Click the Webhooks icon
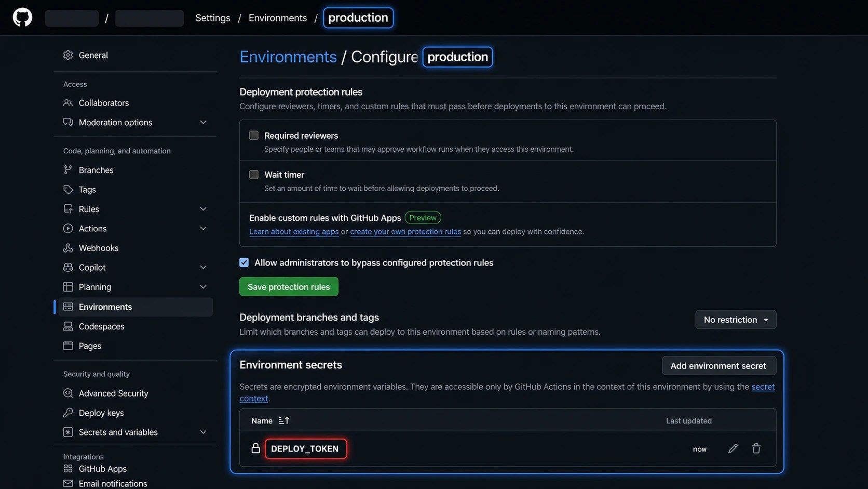The image size is (868, 489). point(68,248)
